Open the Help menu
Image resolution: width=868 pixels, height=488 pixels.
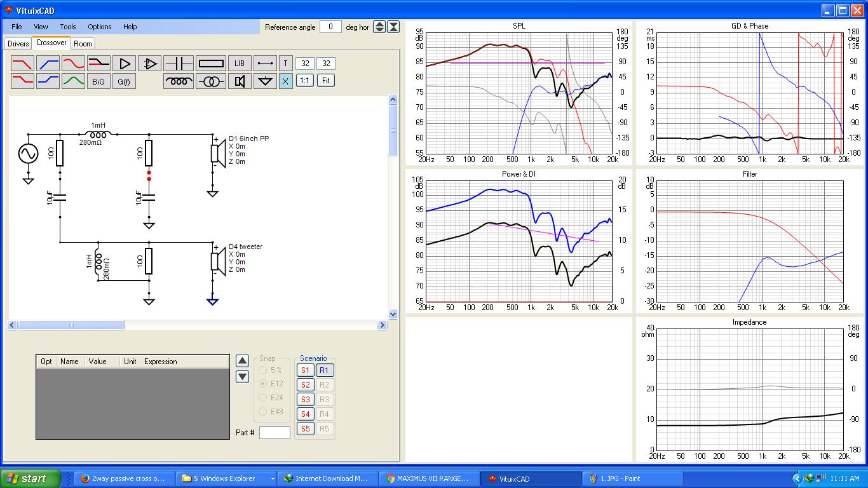[x=130, y=27]
